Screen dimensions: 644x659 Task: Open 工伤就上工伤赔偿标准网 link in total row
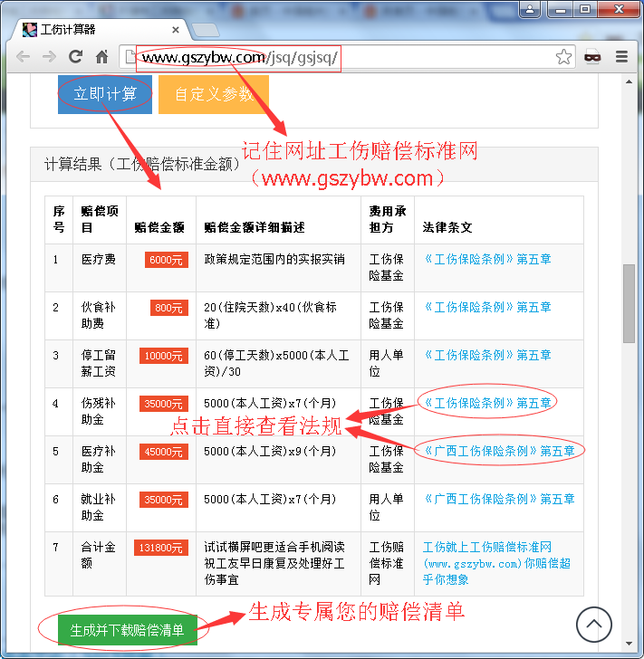[x=496, y=563]
